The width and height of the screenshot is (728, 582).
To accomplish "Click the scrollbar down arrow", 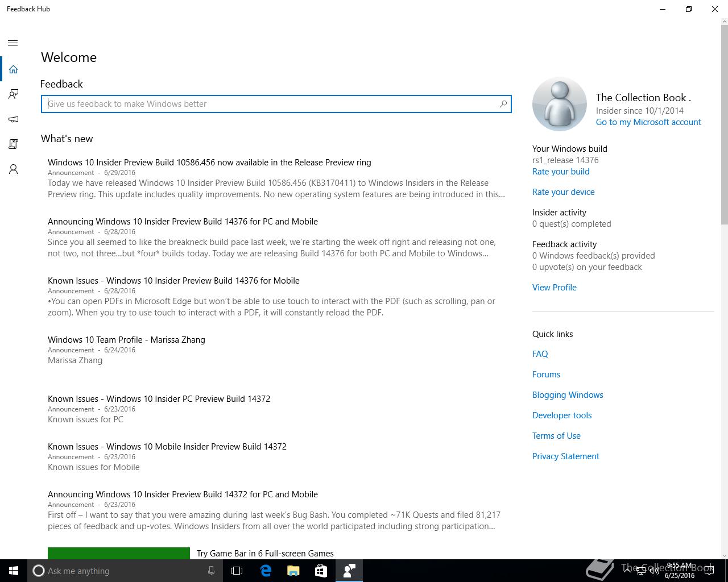I will [724, 555].
